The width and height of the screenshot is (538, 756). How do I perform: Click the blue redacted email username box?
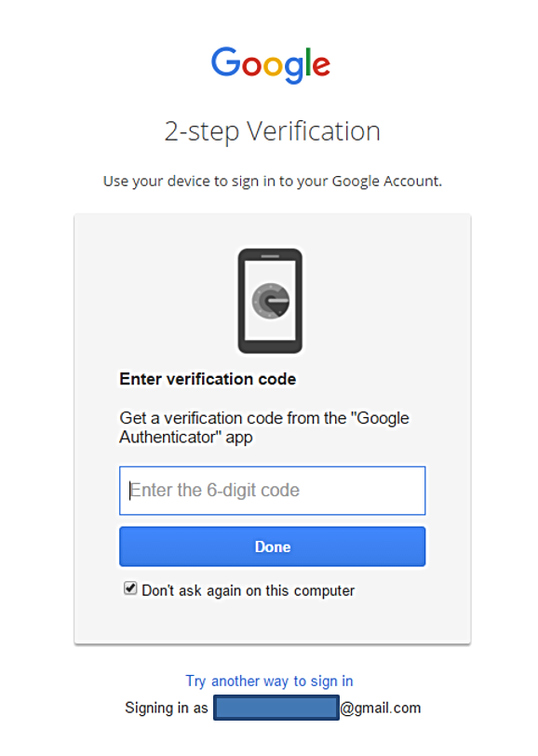276,708
